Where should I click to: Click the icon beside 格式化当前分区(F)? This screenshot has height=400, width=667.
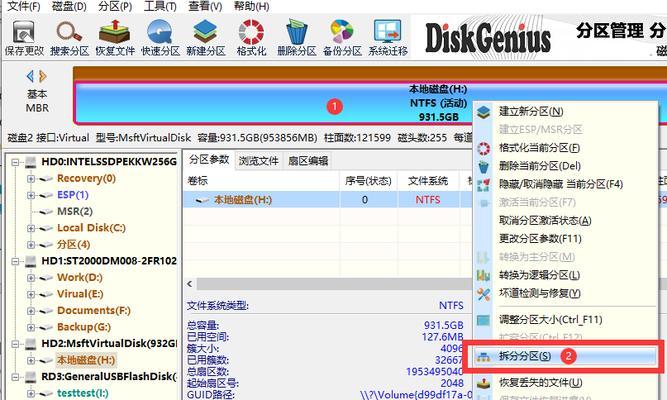(483, 148)
